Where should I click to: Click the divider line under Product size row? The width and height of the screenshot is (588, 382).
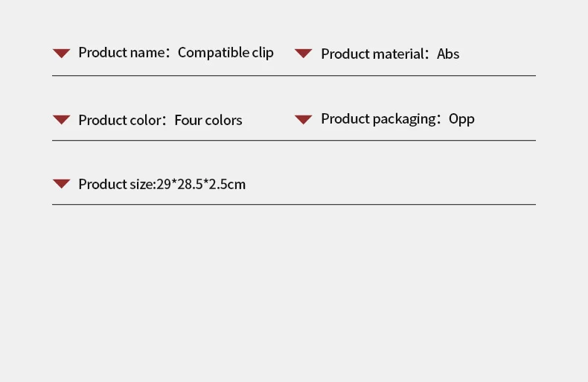click(x=294, y=205)
